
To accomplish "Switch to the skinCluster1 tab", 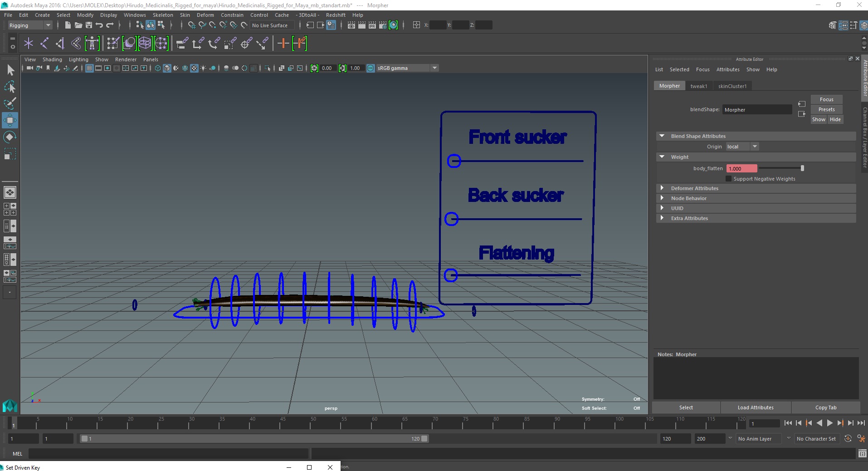I will pyautogui.click(x=732, y=86).
